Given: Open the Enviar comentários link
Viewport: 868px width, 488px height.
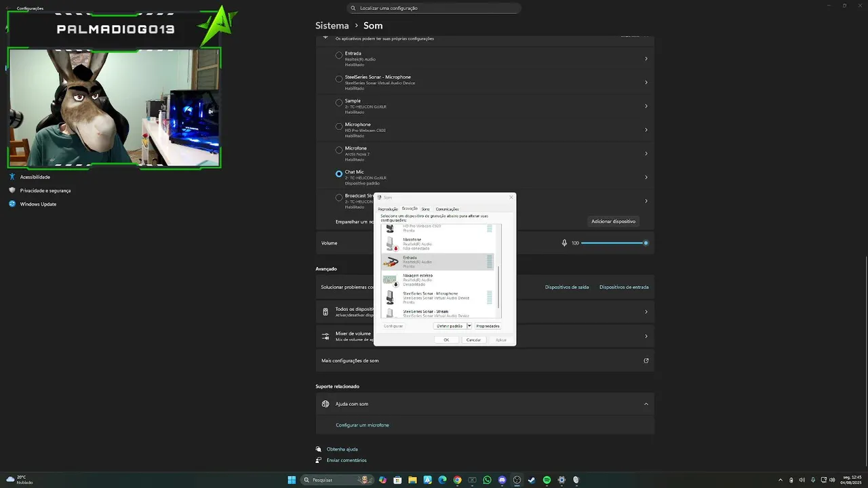Looking at the screenshot, I should (x=347, y=460).
